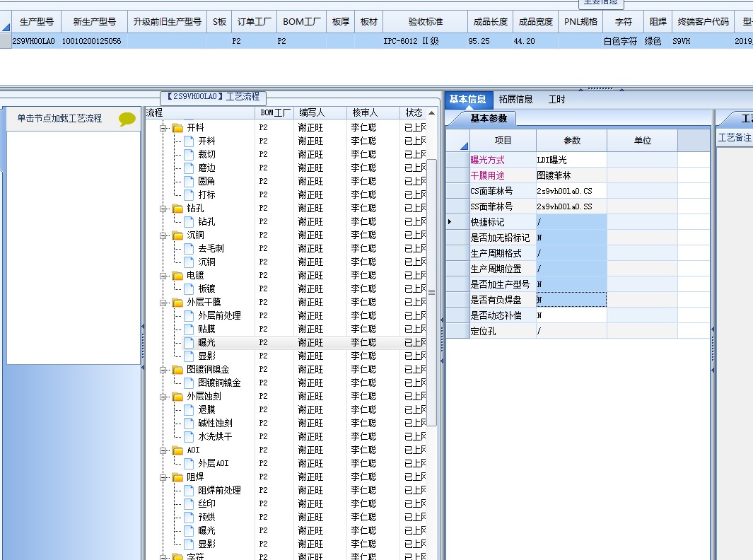Select the 外层前处理 tree row
Viewport: 753px width, 560px height.
286,315
